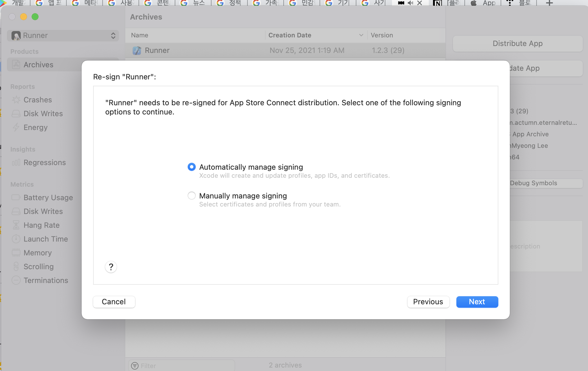The image size is (588, 371).
Task: Open the Filter options icon
Action: pyautogui.click(x=135, y=366)
